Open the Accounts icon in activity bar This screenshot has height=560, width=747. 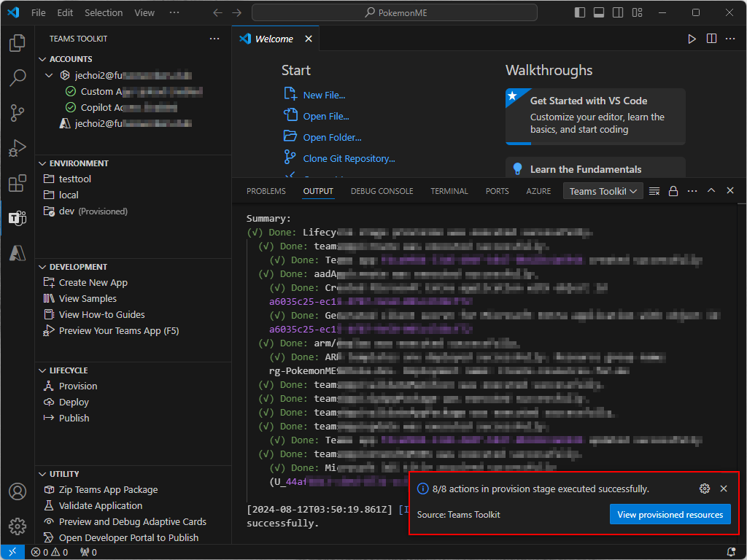pyautogui.click(x=18, y=491)
